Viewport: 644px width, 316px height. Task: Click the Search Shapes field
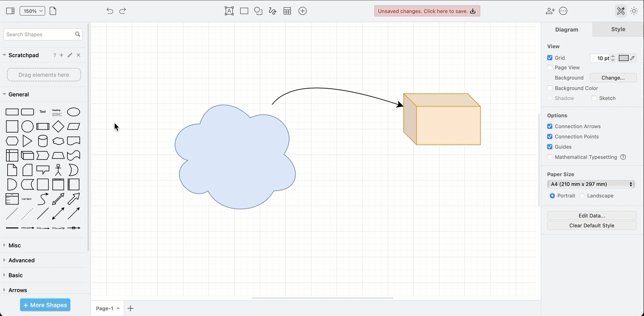point(43,34)
